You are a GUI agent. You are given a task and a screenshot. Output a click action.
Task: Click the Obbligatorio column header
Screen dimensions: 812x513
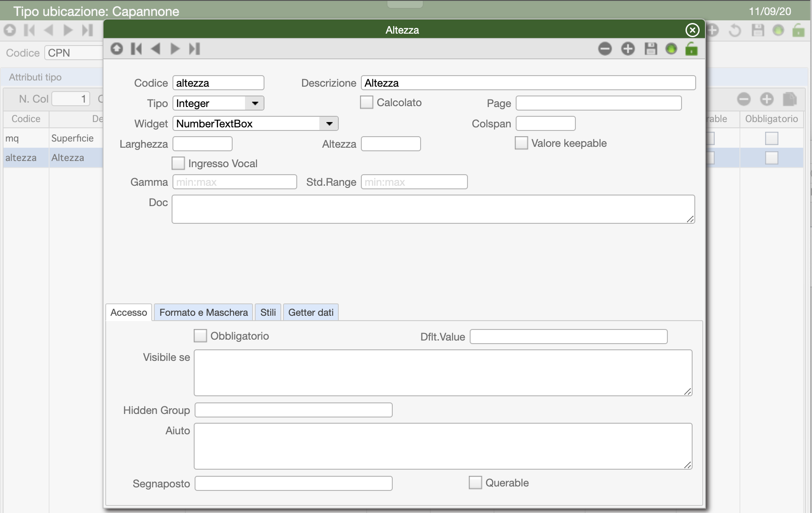point(772,119)
